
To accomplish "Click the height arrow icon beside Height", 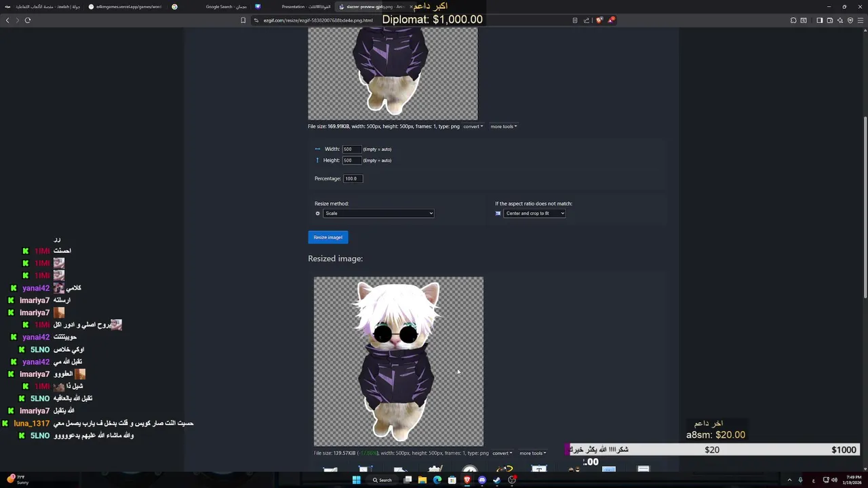I will pos(317,161).
